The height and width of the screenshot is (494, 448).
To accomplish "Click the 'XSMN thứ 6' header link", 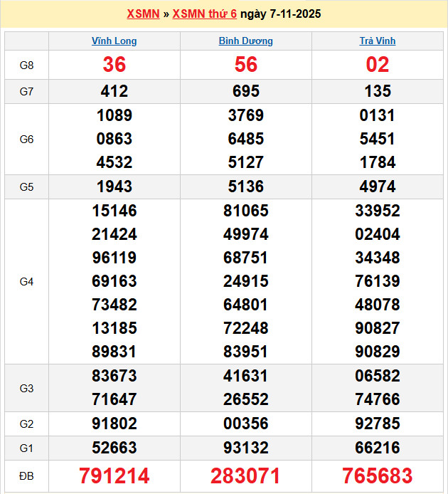I will click(x=205, y=14).
